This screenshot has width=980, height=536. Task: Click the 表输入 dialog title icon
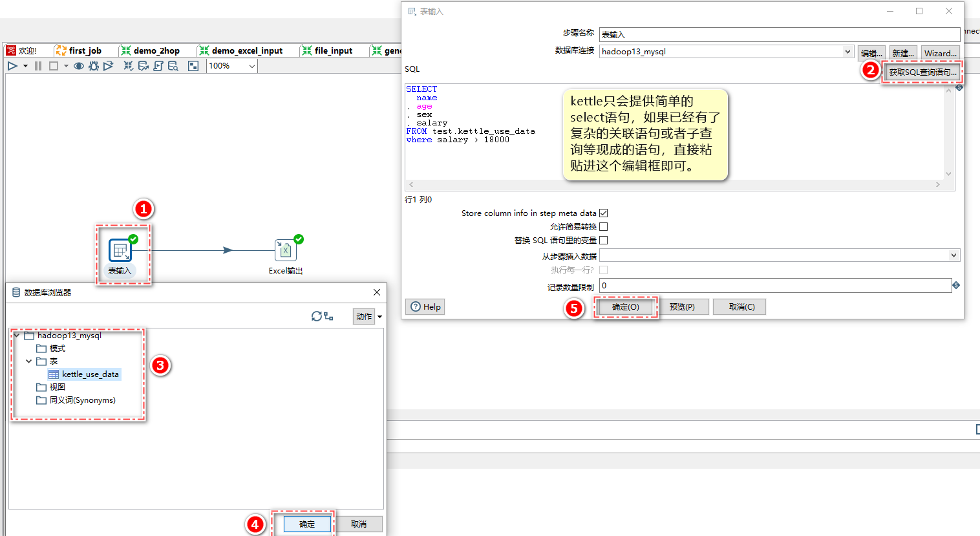412,12
